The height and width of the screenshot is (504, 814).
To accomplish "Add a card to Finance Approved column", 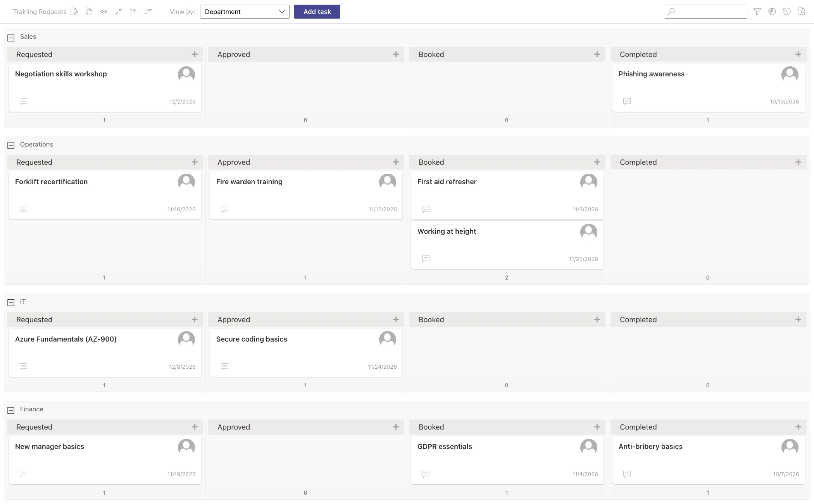I will [396, 427].
